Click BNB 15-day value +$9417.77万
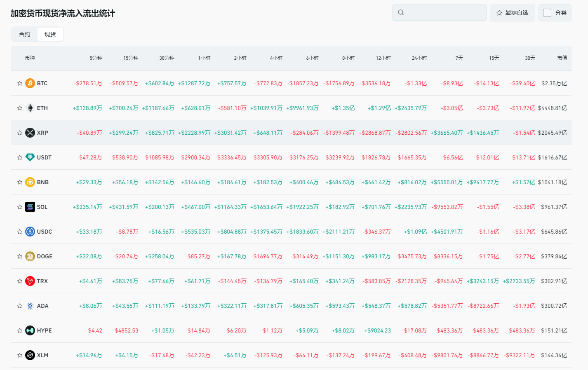The width and height of the screenshot is (588, 370). coord(483,182)
